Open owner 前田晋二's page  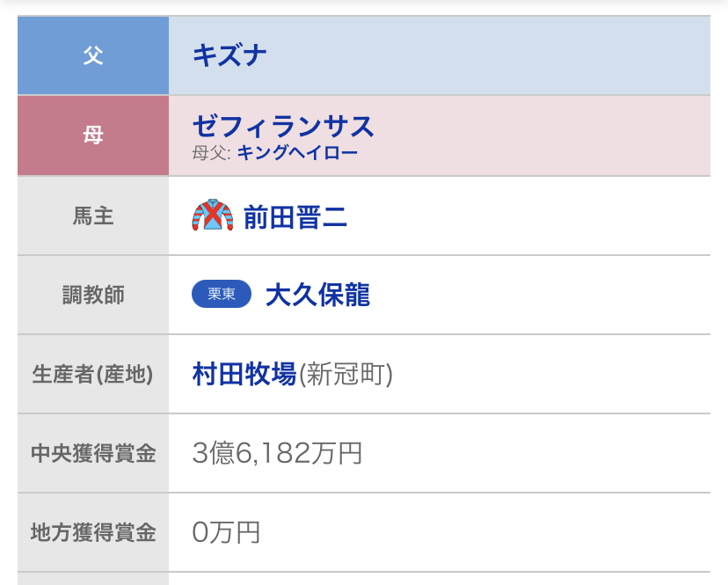(295, 216)
